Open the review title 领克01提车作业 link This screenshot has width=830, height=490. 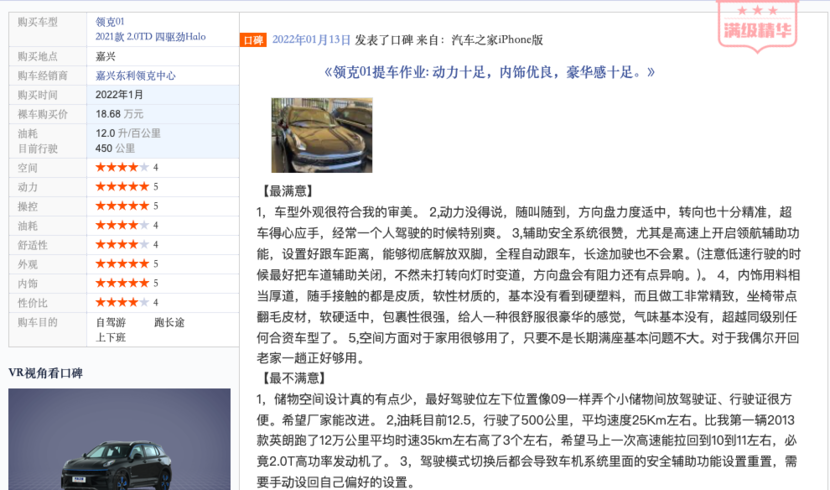click(x=489, y=72)
